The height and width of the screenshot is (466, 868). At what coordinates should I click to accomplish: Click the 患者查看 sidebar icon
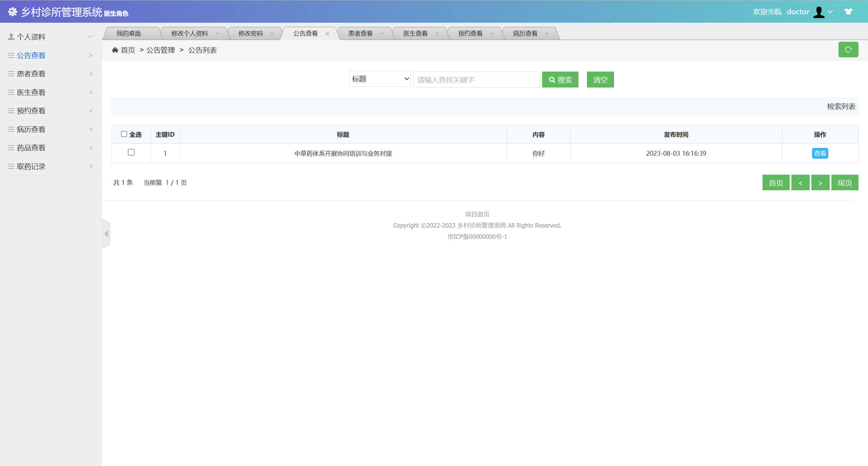click(11, 74)
